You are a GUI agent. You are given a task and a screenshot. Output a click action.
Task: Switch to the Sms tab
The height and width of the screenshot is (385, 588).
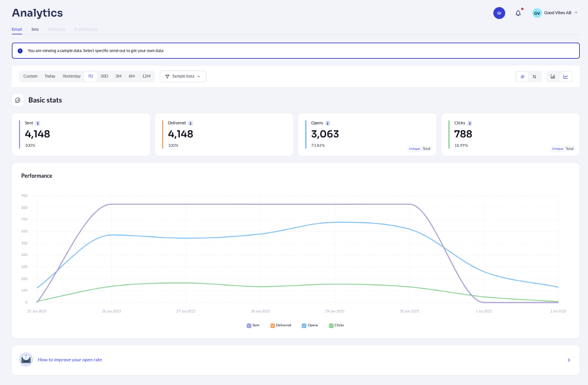tap(35, 29)
